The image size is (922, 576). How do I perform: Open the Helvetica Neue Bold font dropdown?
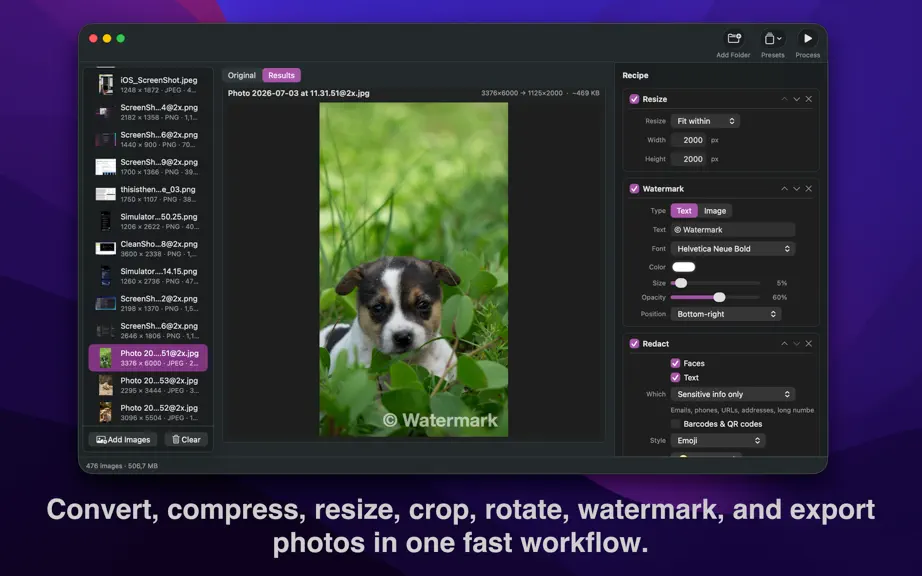pos(733,249)
